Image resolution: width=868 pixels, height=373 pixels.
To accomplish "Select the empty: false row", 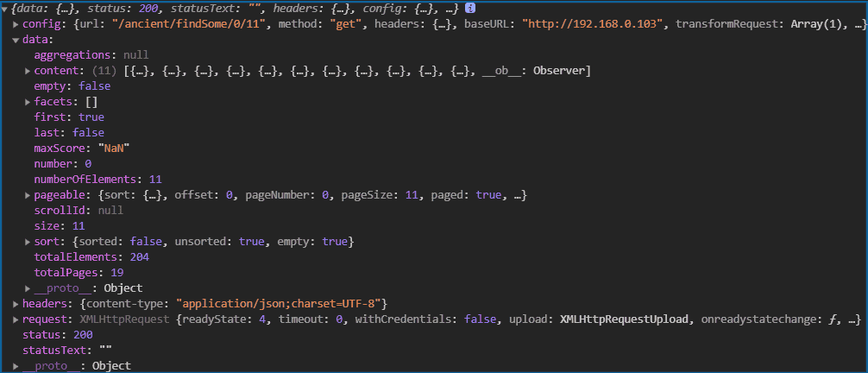I will click(x=72, y=86).
